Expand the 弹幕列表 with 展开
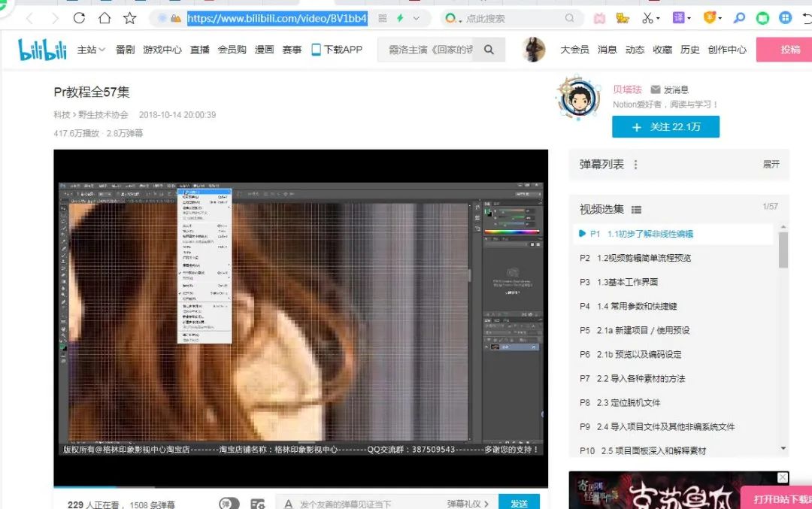812x509 pixels. [x=771, y=164]
